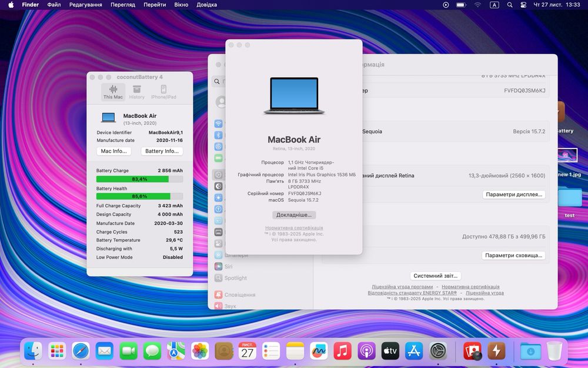
Task: Open Notes from the Dock
Action: click(x=295, y=352)
